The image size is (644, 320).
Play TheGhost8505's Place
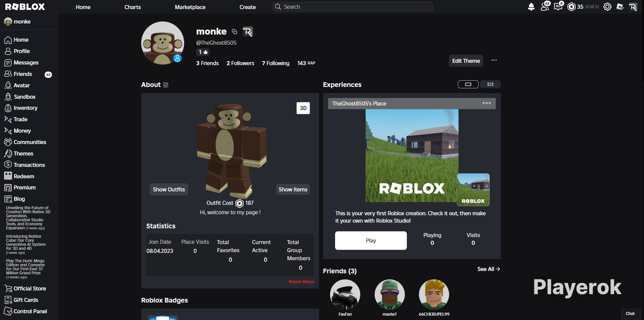click(371, 240)
